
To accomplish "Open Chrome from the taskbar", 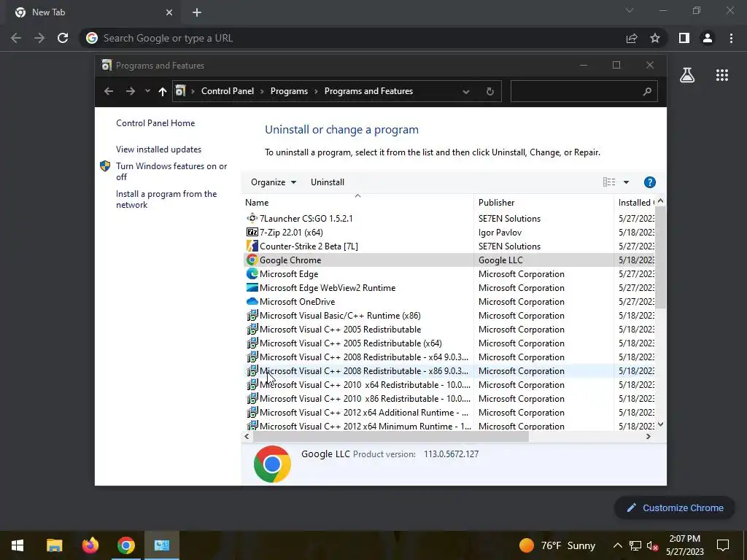I will pos(125,545).
